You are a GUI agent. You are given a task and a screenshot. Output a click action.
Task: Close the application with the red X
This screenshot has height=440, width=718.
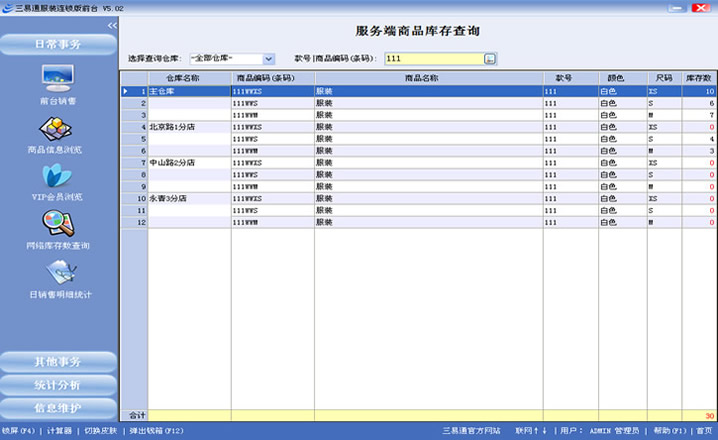point(701,8)
